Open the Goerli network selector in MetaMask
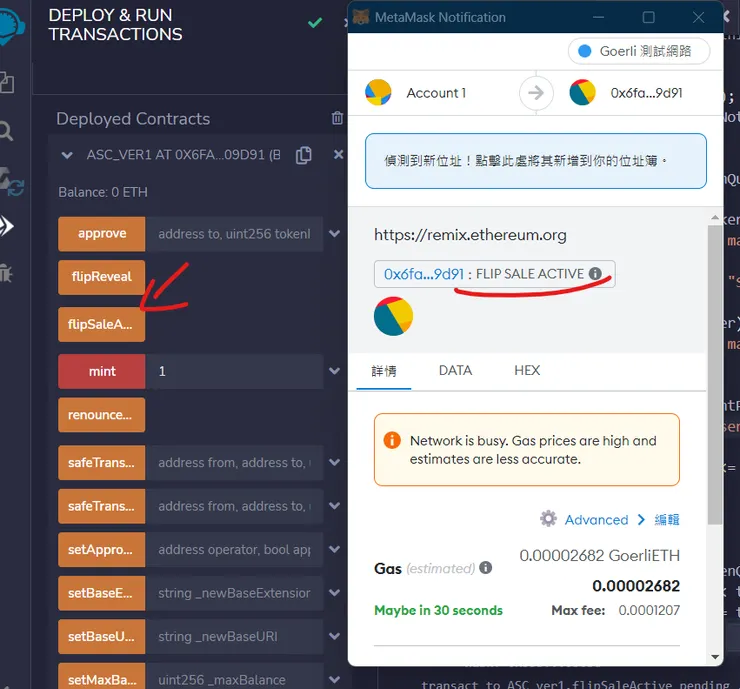This screenshot has height=689, width=740. coord(639,51)
